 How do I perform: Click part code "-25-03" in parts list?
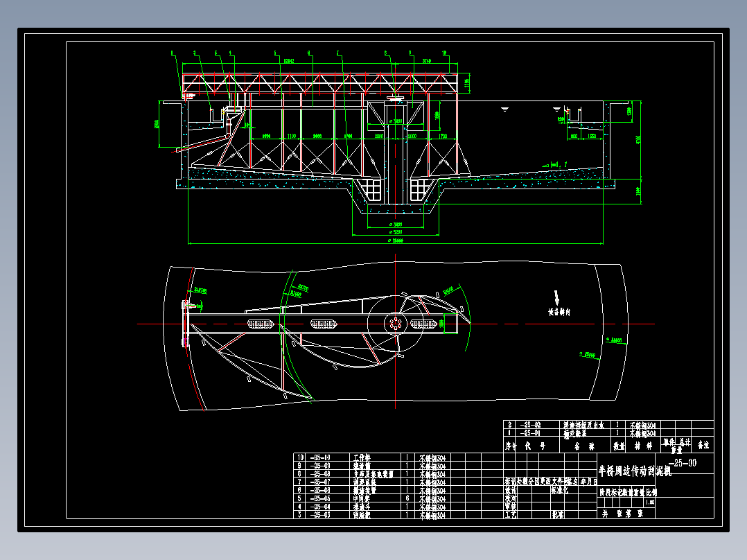pos(320,515)
